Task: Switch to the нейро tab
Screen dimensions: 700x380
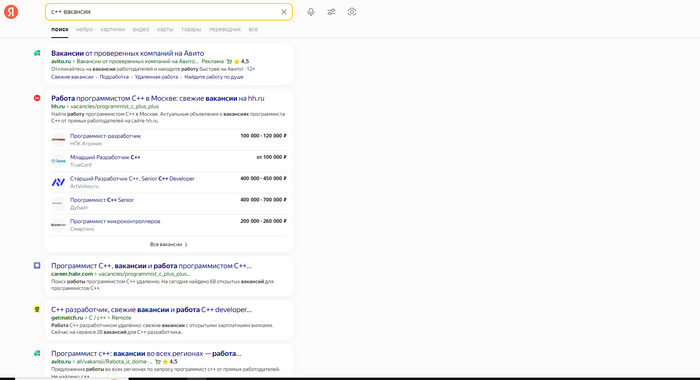Action: [84, 29]
